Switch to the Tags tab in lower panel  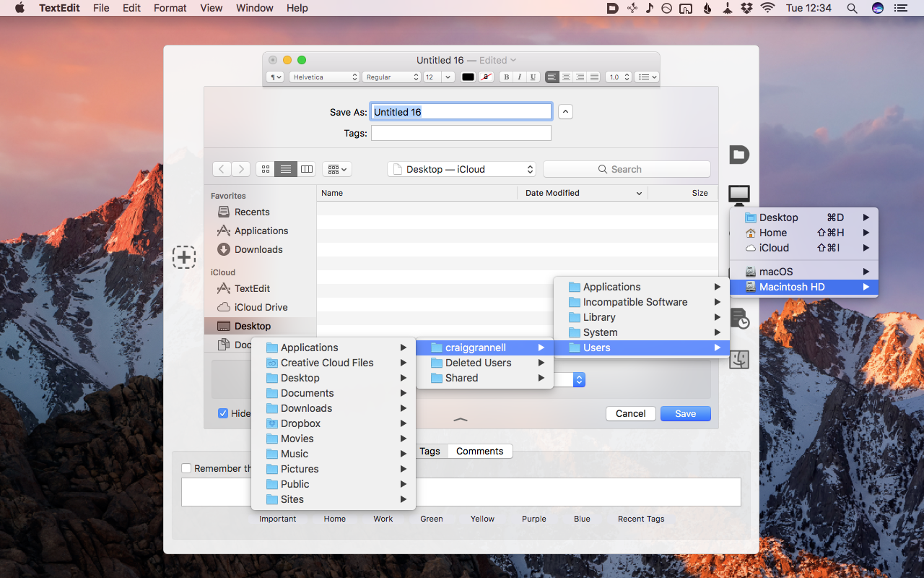click(x=430, y=451)
